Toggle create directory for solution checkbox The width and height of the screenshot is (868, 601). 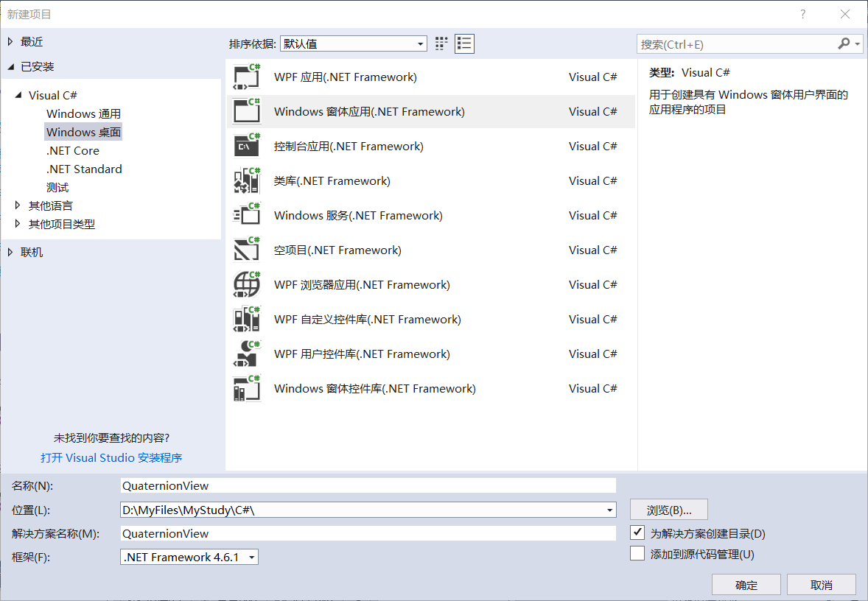pos(637,533)
